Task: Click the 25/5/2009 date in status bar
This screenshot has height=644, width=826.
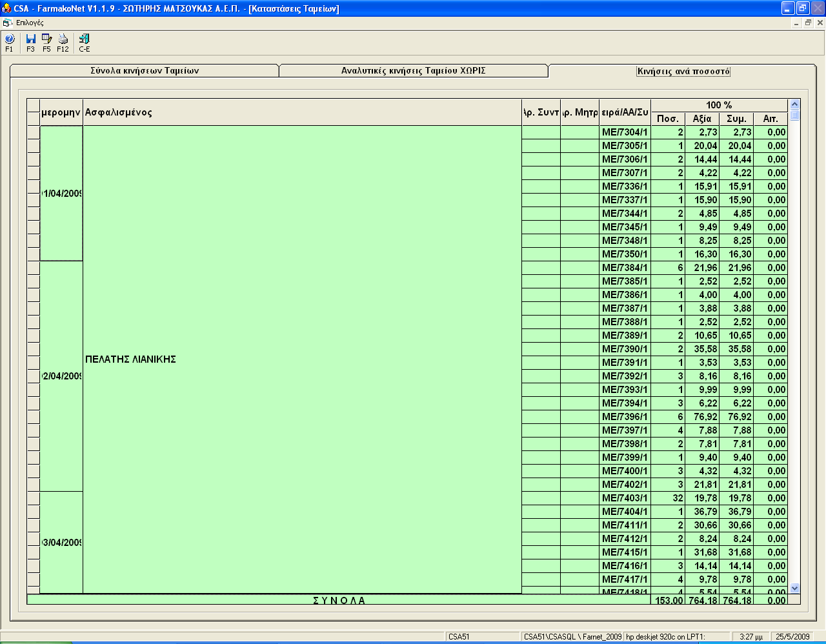Action: click(x=792, y=636)
